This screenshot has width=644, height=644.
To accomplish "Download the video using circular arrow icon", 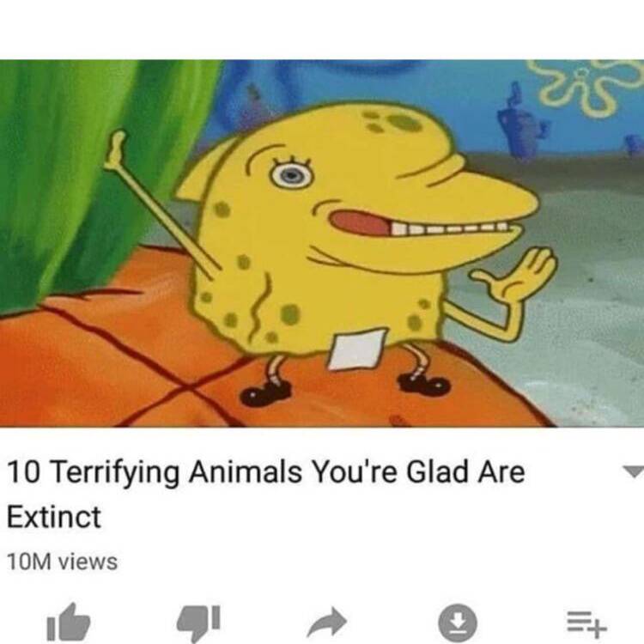I will [458, 623].
